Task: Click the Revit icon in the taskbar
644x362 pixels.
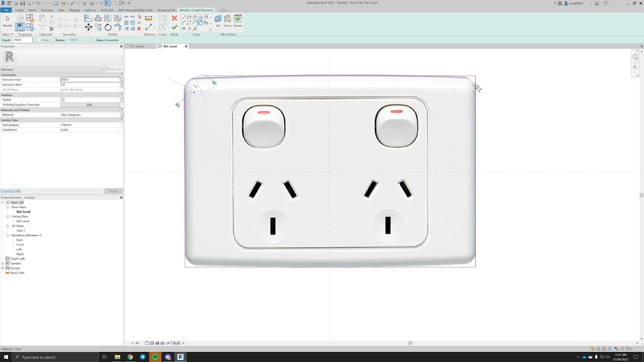Action: (x=180, y=357)
